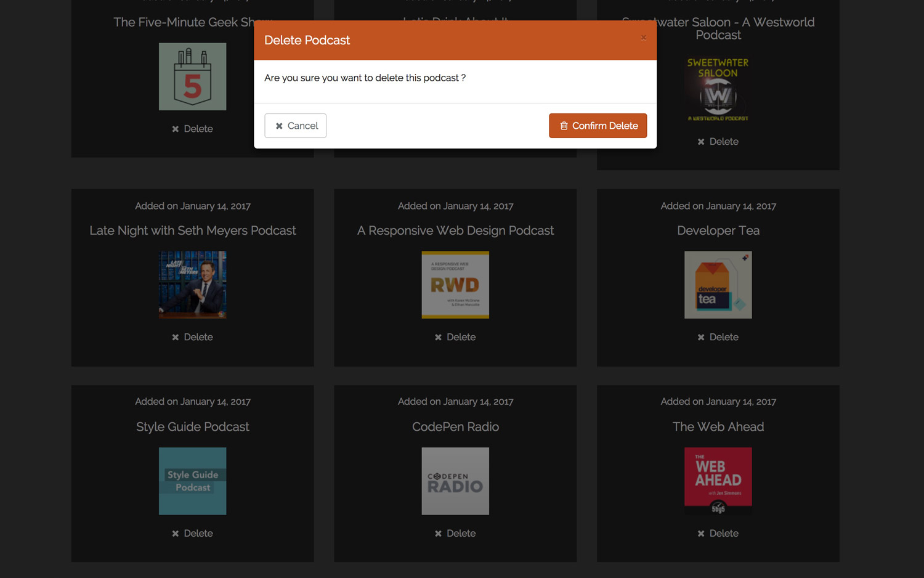The image size is (924, 578).
Task: Click the Developer Tea title
Action: click(718, 230)
